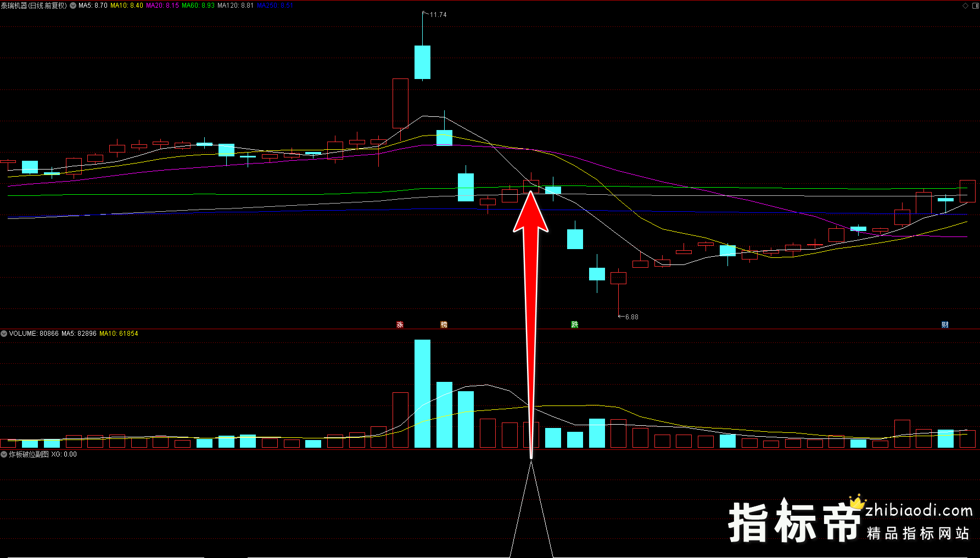The width and height of the screenshot is (980, 558).
Task: Click the square icon at top right corner
Action: pos(975,5)
